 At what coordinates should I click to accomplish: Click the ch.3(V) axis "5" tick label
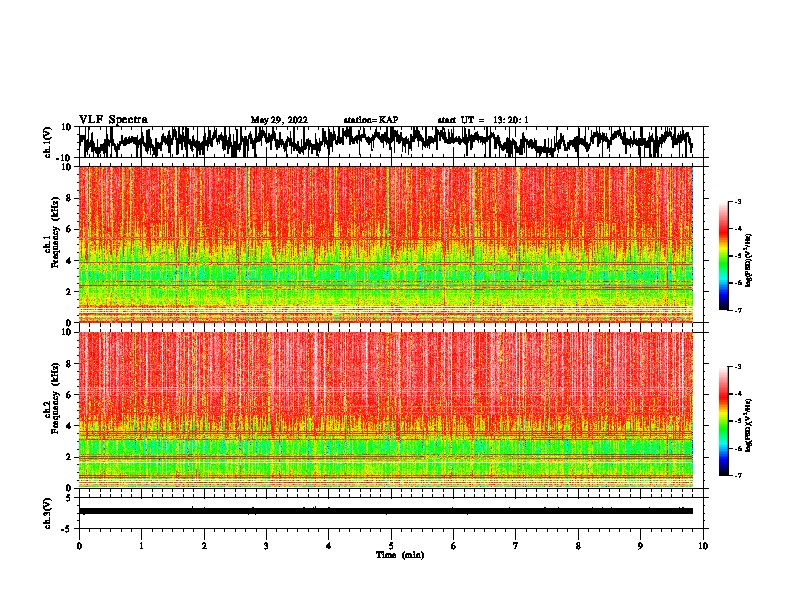(x=70, y=498)
